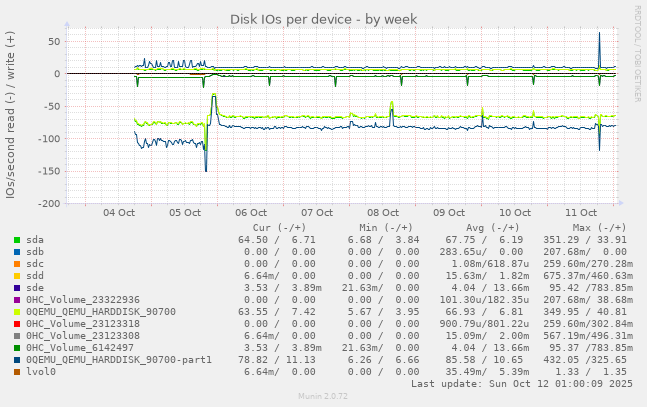Click the orange sdc legend color swatch
This screenshot has width=647, height=407.
[17, 264]
